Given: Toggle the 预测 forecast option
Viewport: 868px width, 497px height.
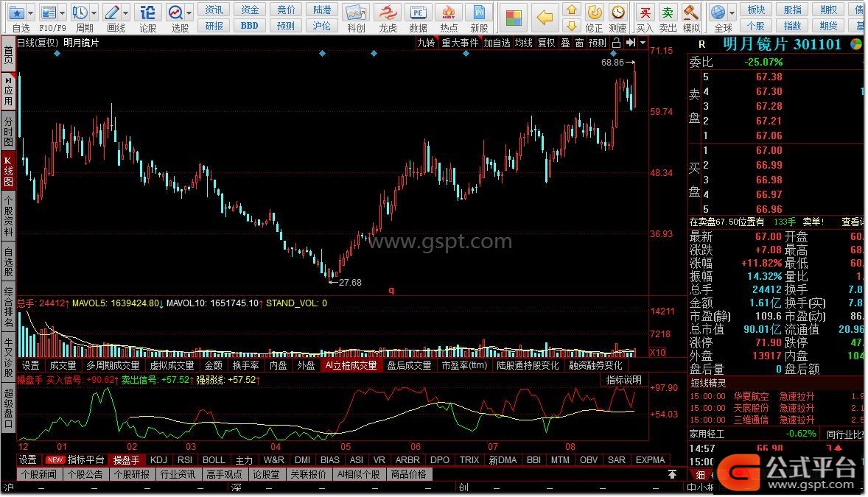Looking at the screenshot, I should point(598,43).
